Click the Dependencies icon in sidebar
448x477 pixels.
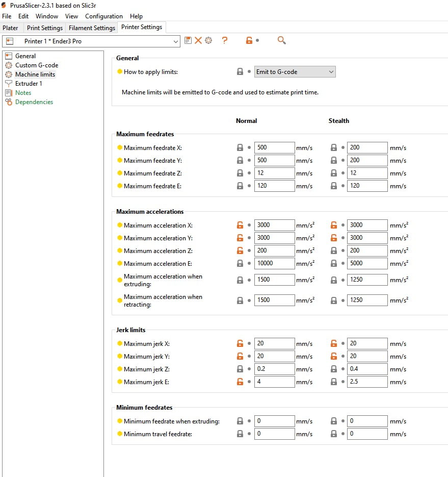(x=9, y=102)
